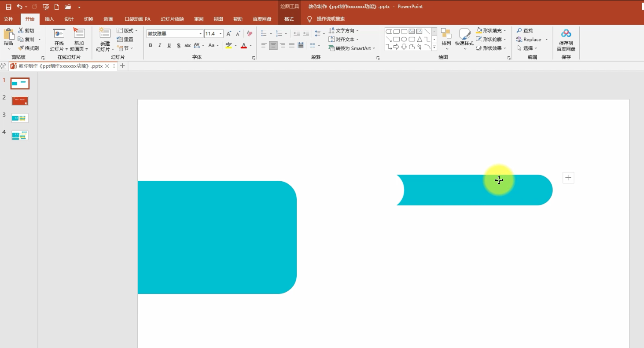Select the oval shape in shapes gallery

click(x=404, y=39)
